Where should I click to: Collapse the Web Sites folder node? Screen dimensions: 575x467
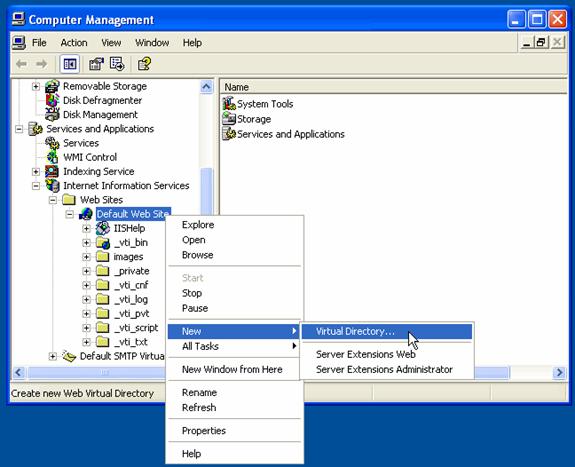[x=53, y=200]
